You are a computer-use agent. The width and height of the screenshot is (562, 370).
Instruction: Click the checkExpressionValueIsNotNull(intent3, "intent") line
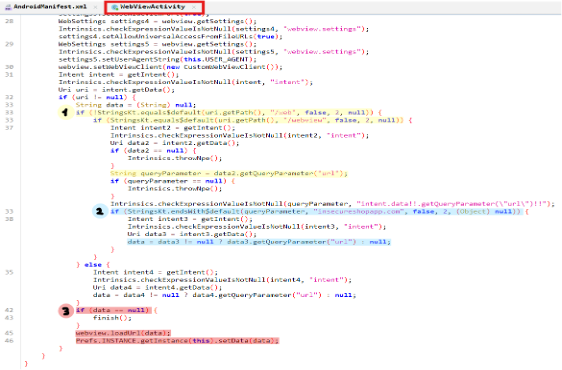click(257, 227)
